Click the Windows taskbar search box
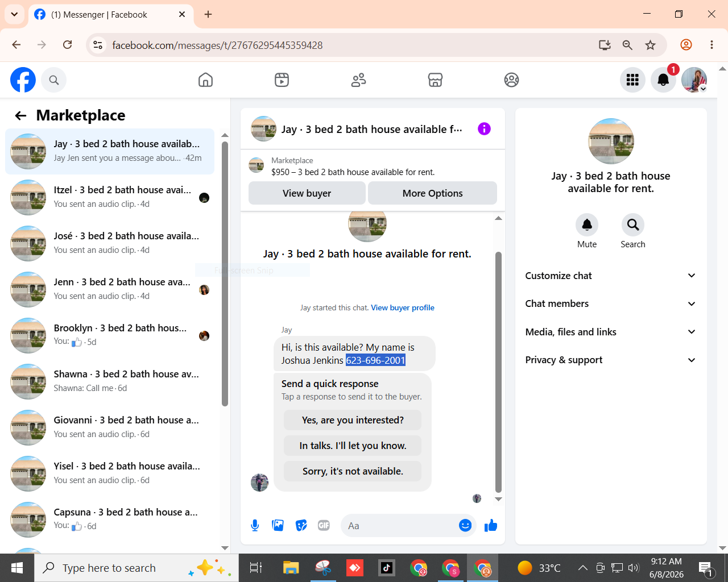 136,568
